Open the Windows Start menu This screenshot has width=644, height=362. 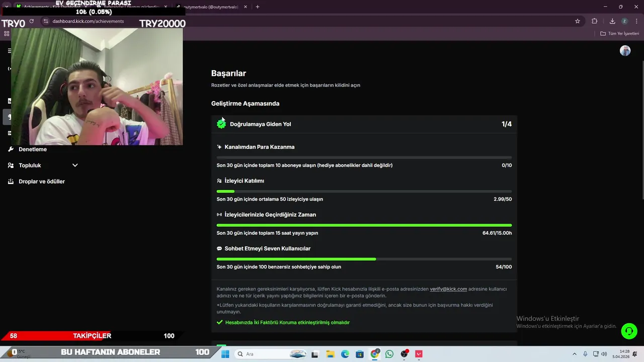point(225,354)
